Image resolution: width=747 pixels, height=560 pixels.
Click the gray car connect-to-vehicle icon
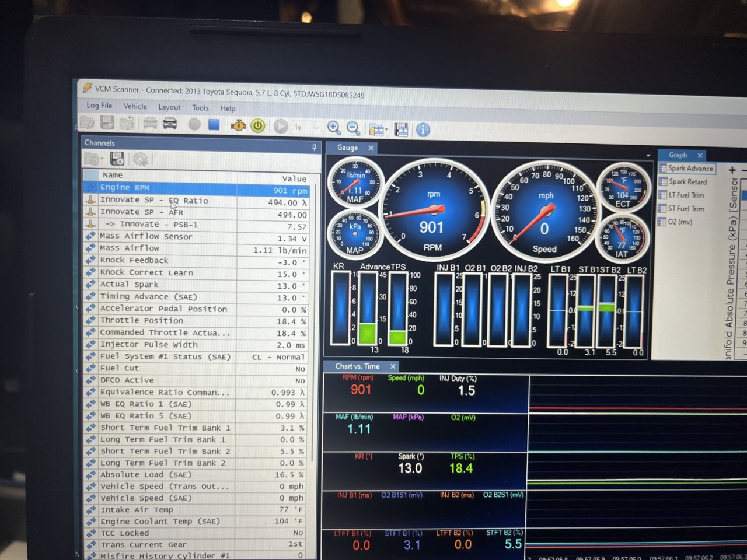pos(150,124)
